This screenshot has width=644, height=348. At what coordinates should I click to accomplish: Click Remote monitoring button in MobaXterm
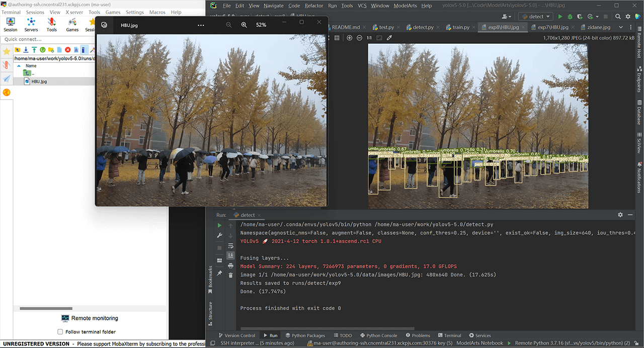90,318
